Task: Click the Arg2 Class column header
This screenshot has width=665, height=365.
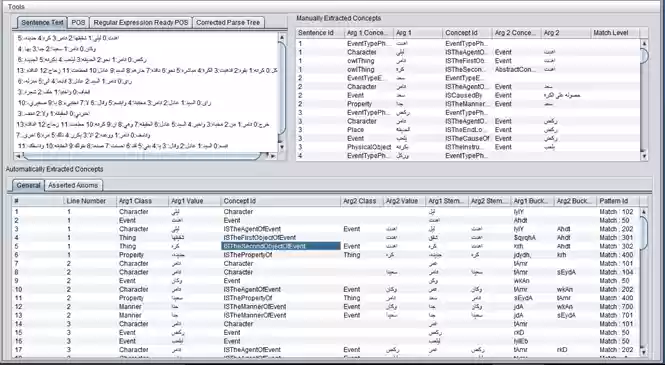Action: tap(362, 201)
